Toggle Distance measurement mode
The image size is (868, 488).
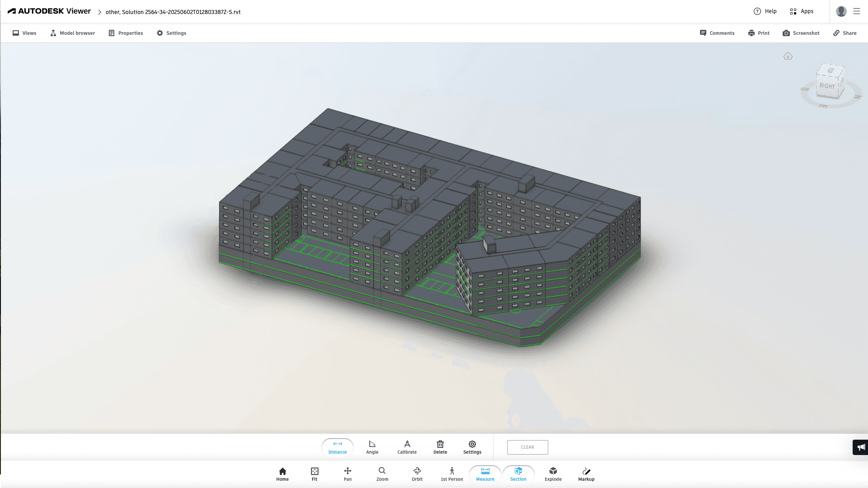coord(337,447)
